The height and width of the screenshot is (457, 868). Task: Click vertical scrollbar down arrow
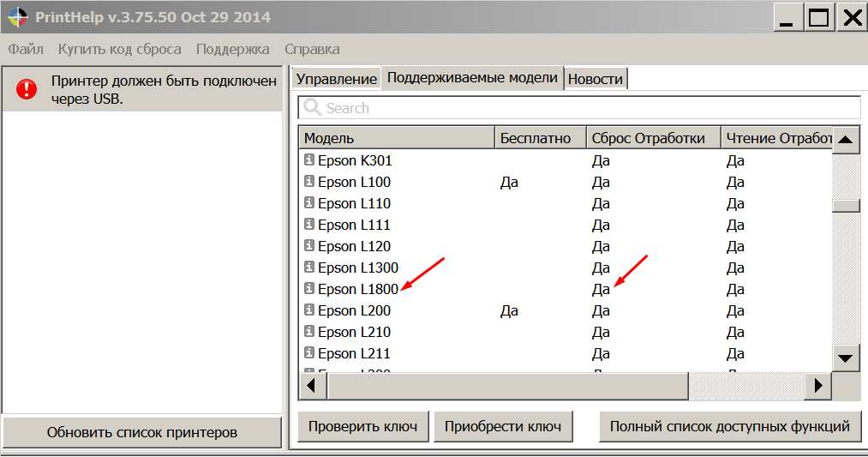(x=846, y=358)
